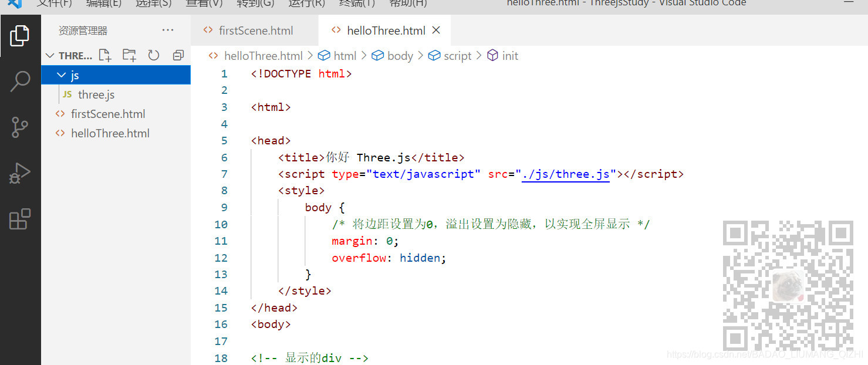Image resolution: width=868 pixels, height=365 pixels.
Task: Select three.js in the file tree
Action: coord(96,94)
